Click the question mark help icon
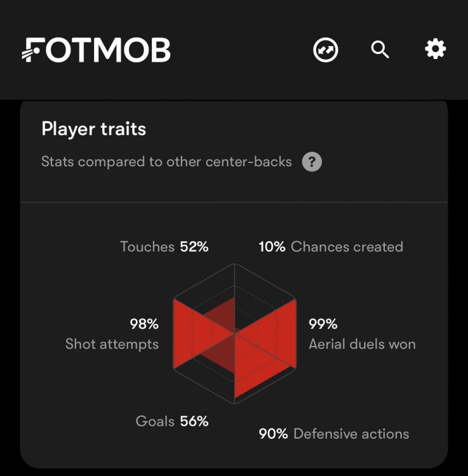The height and width of the screenshot is (476, 468). [312, 162]
